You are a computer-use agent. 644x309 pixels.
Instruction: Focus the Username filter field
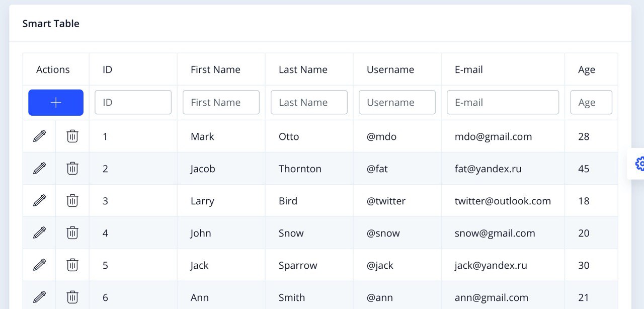(397, 102)
